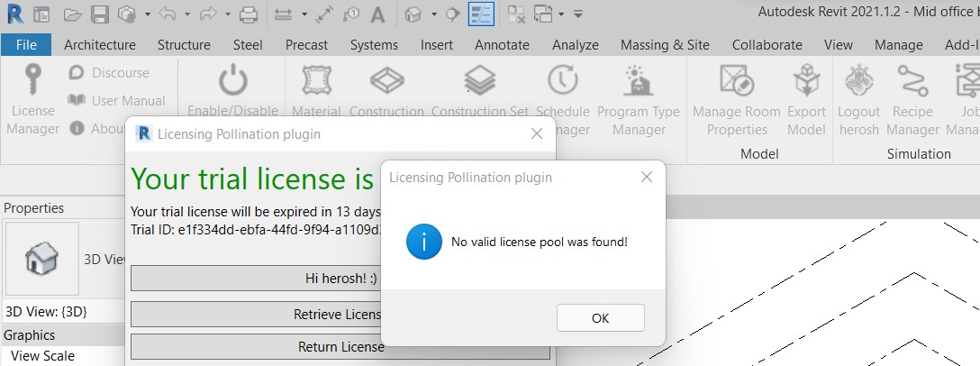Open the File menu tab
The width and height of the screenshot is (980, 366).
[26, 45]
